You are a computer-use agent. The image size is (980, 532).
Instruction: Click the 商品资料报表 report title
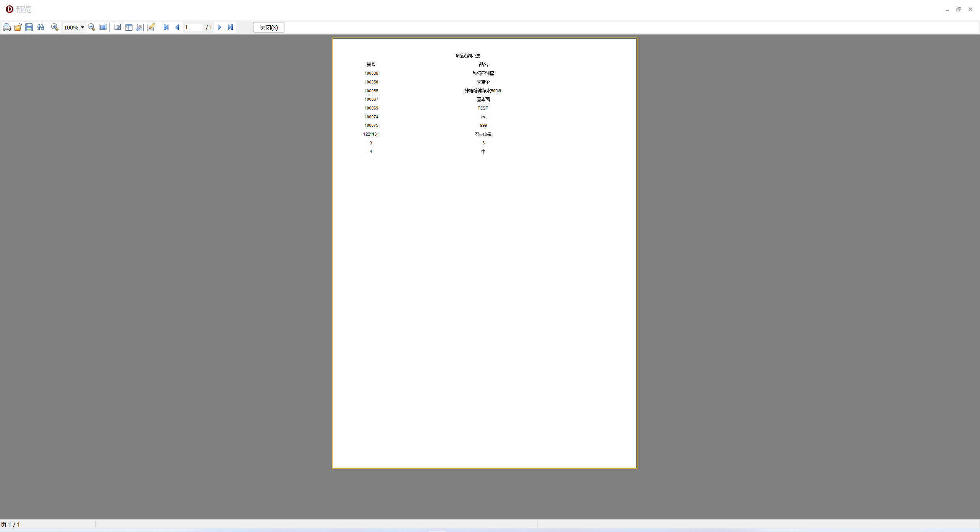(468, 56)
